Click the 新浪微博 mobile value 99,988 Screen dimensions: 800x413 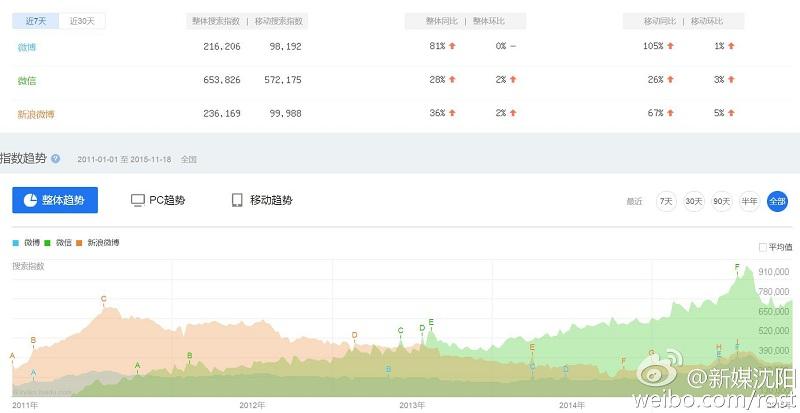tap(285, 114)
